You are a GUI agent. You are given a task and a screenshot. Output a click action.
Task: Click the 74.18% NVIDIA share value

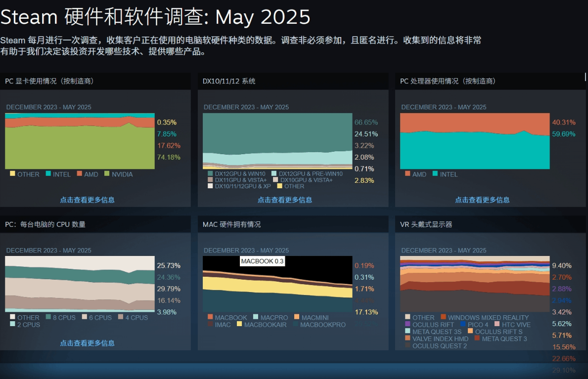[169, 158]
